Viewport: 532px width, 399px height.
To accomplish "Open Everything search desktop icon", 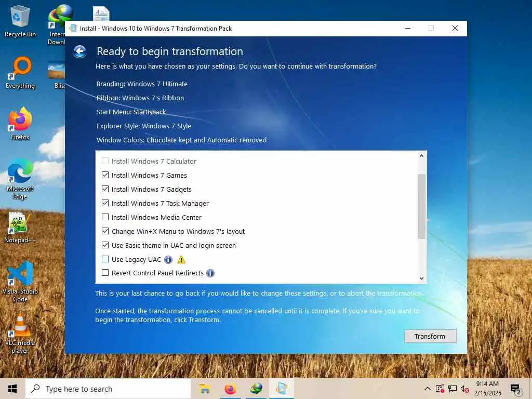I will pos(20,73).
